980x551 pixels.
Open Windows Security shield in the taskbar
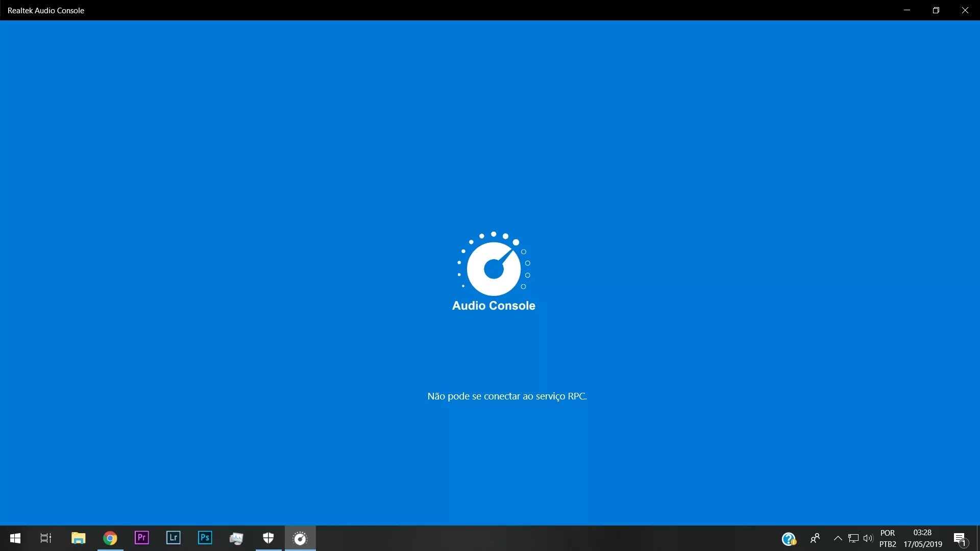pyautogui.click(x=268, y=538)
